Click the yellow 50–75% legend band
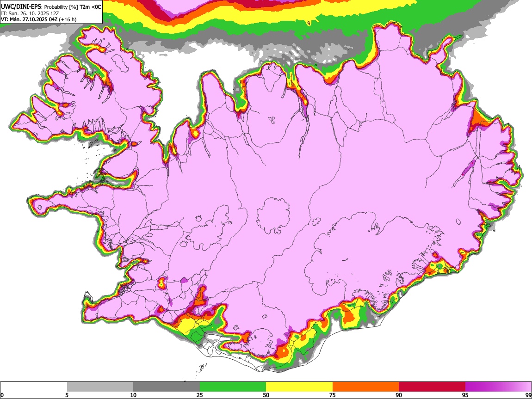 (x=299, y=387)
